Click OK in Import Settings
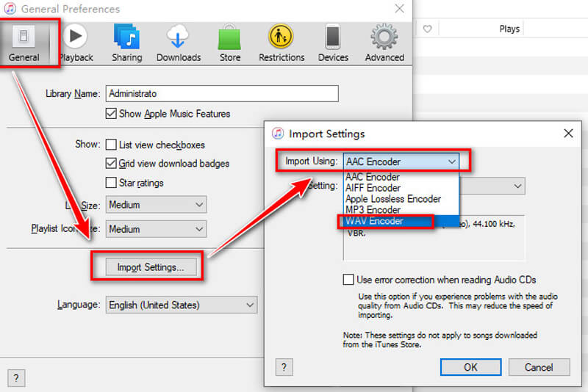 pyautogui.click(x=470, y=367)
